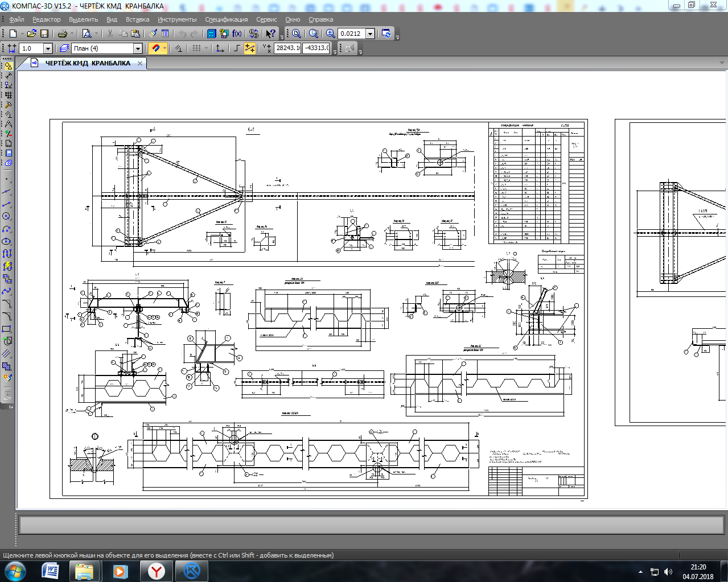Click the Save document icon
Image resolution: width=728 pixels, height=582 pixels.
coord(44,34)
